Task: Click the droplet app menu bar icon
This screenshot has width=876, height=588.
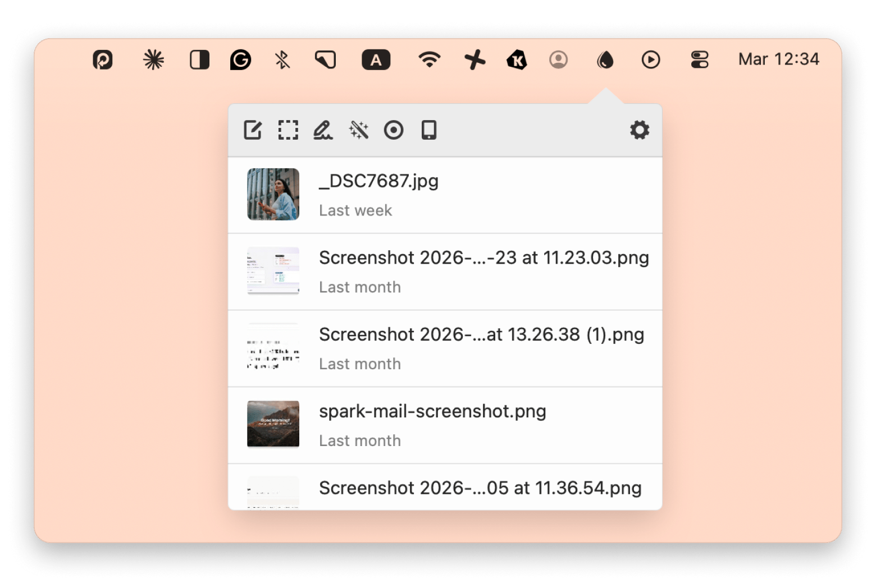Action: point(605,59)
